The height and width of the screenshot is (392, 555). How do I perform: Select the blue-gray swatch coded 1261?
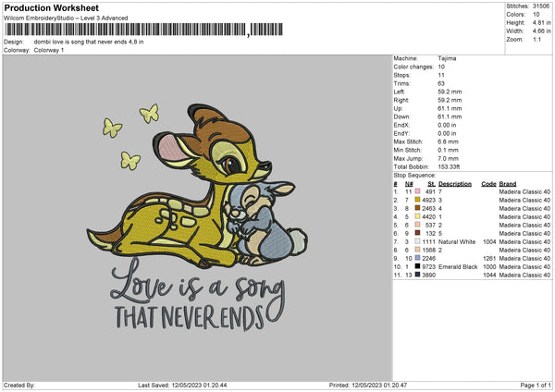coord(418,258)
